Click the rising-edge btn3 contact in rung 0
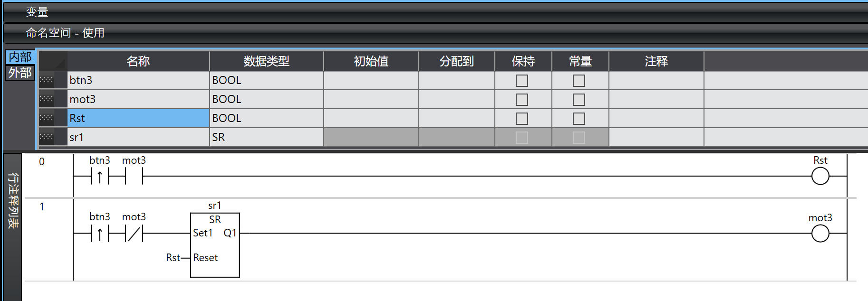Image resolution: width=868 pixels, height=301 pixels. coord(99,177)
